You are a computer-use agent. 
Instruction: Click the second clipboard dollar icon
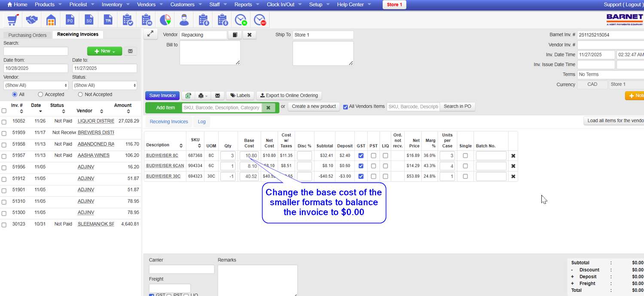[x=222, y=20]
